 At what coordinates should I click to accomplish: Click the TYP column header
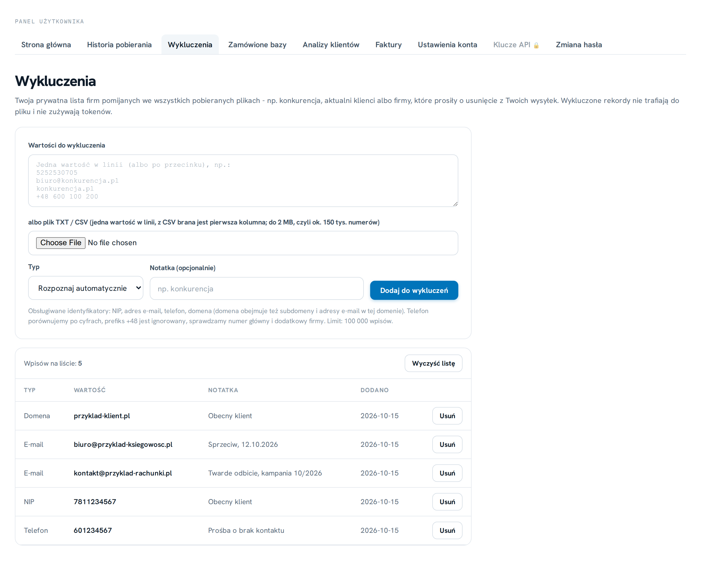(x=30, y=390)
